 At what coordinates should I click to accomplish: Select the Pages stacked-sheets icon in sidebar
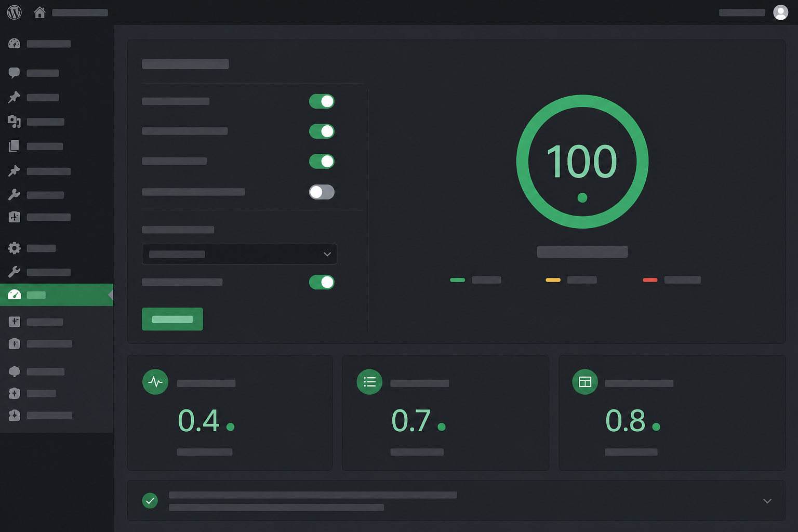(15, 146)
